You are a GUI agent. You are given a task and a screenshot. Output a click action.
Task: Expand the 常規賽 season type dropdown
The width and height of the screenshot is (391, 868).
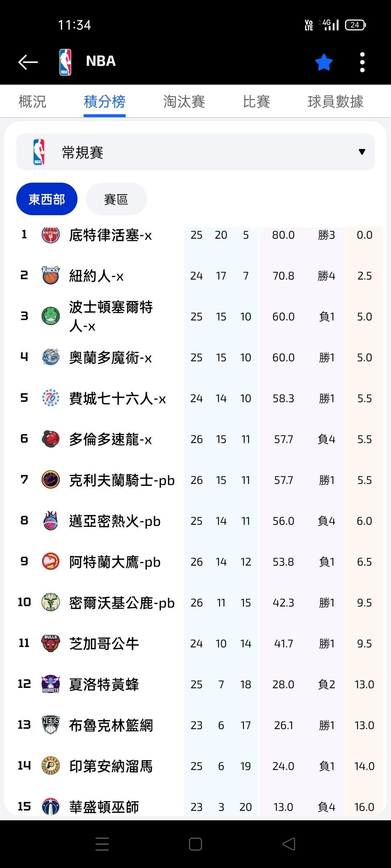click(x=195, y=152)
